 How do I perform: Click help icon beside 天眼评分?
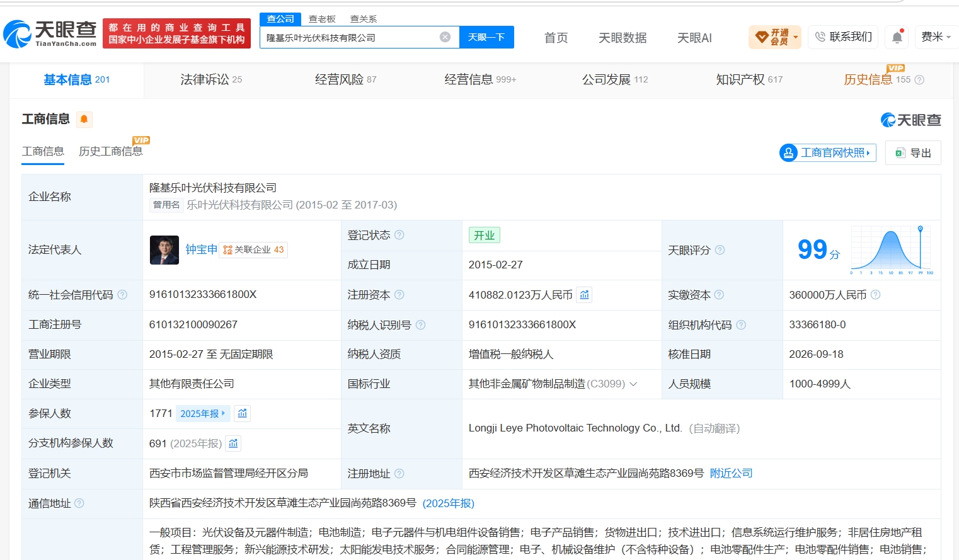pyautogui.click(x=720, y=250)
